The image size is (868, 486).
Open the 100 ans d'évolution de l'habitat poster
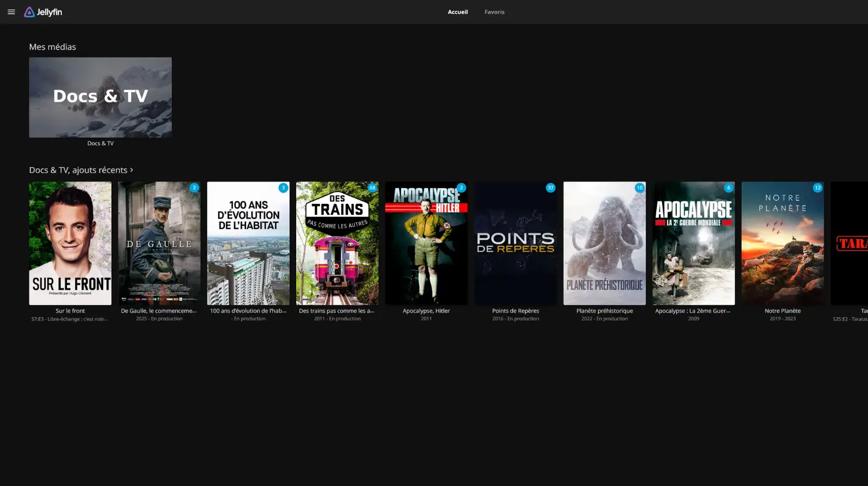pos(248,243)
